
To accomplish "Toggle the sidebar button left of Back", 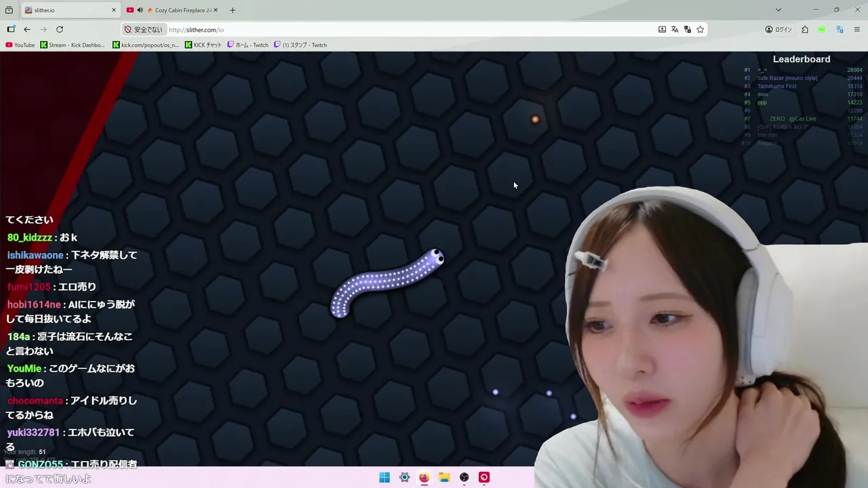I will tap(11, 29).
